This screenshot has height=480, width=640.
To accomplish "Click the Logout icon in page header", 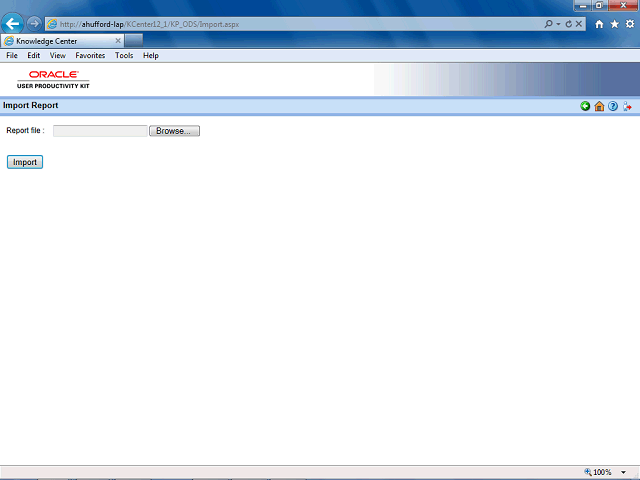I will point(627,107).
